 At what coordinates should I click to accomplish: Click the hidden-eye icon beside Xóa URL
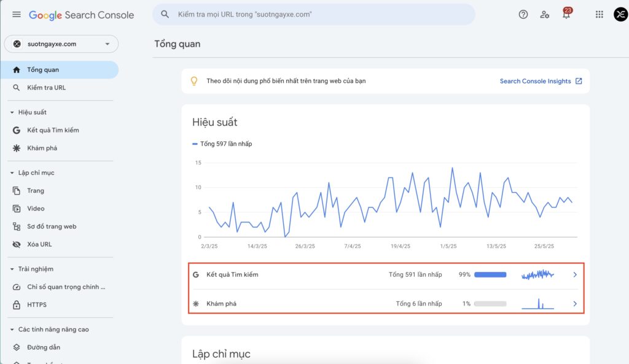pos(17,244)
